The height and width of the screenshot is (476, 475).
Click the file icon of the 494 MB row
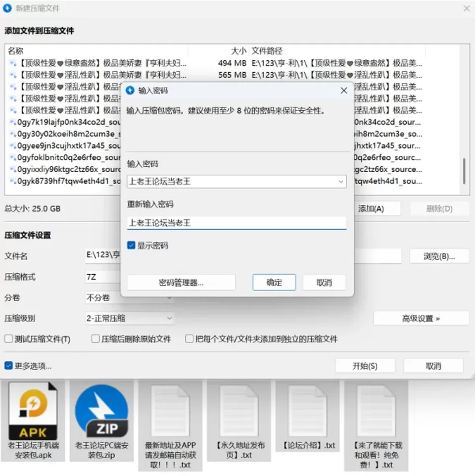pyautogui.click(x=13, y=63)
